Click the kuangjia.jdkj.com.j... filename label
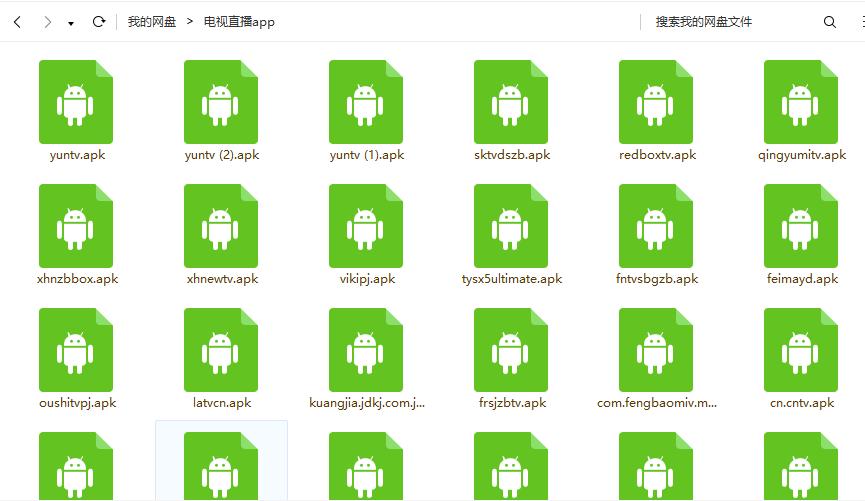 point(367,403)
